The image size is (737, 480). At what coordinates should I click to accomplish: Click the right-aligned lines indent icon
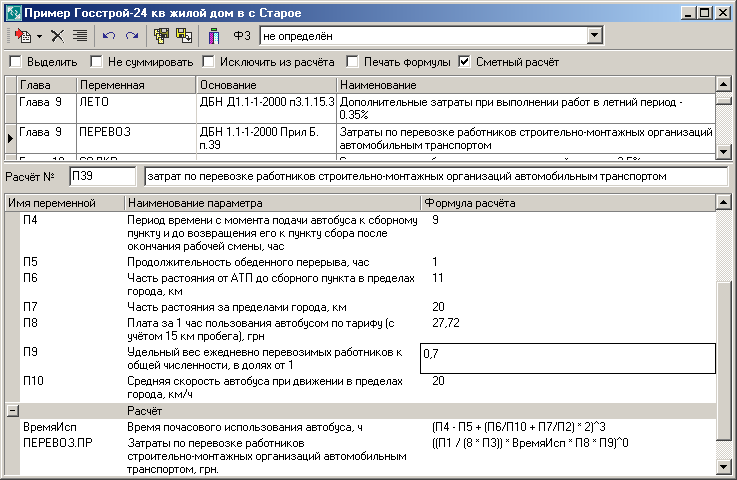click(80, 36)
